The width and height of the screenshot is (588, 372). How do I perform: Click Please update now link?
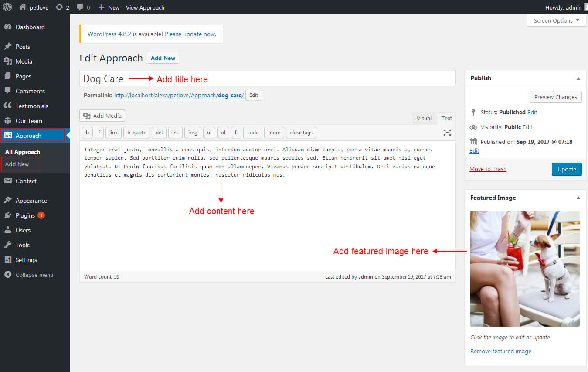coord(190,34)
